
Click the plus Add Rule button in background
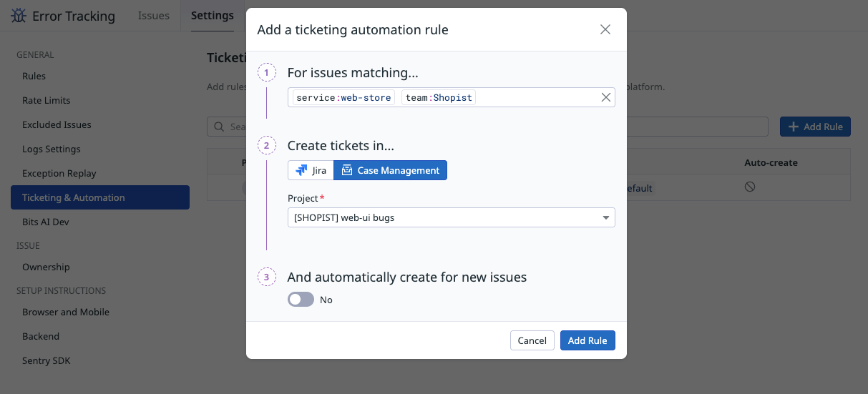[x=815, y=127]
